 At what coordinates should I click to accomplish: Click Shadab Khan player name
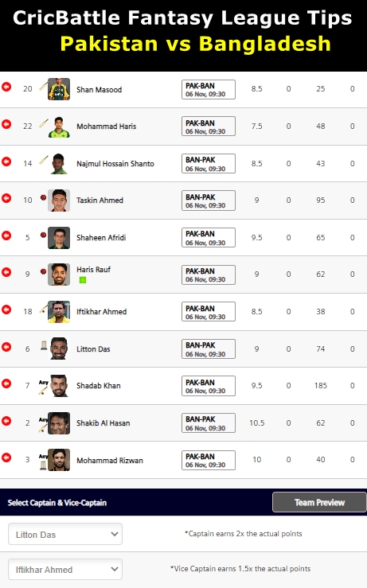click(x=98, y=386)
